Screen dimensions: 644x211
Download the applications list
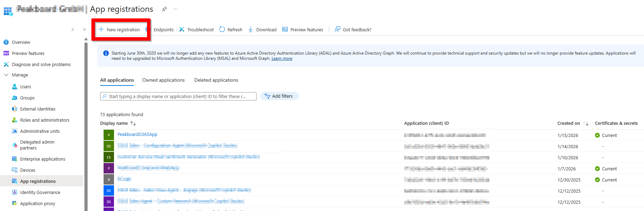click(262, 30)
